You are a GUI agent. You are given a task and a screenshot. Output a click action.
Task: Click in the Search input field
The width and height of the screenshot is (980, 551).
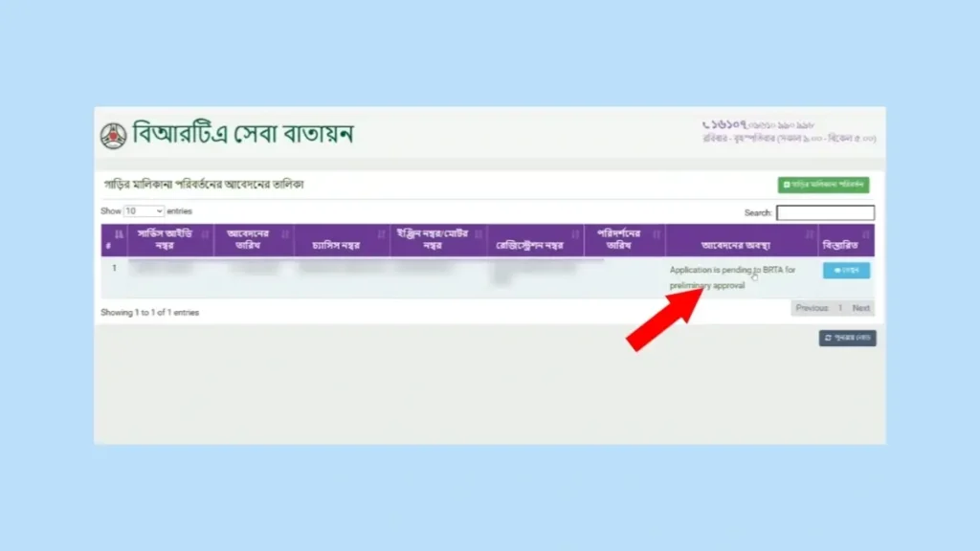click(x=825, y=212)
